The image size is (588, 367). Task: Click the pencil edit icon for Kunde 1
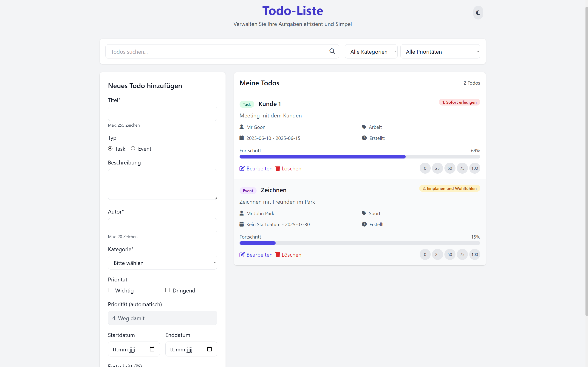(242, 168)
